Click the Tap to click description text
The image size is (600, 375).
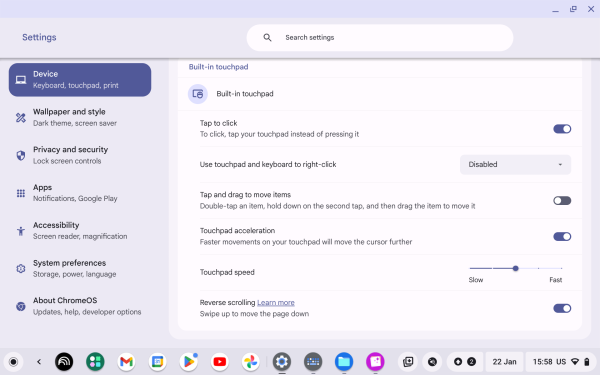[x=279, y=134]
